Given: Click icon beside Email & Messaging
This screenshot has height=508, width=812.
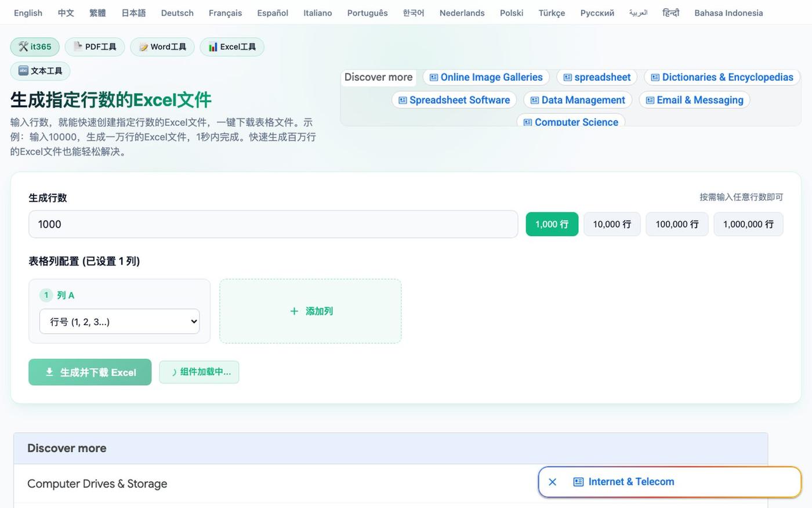Looking at the screenshot, I should pyautogui.click(x=650, y=100).
